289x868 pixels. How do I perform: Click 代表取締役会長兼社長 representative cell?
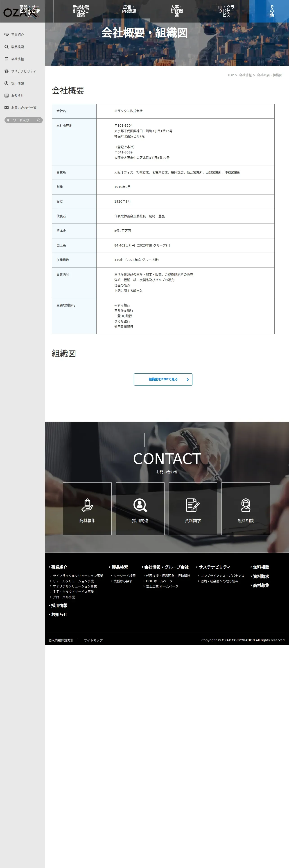coord(185,216)
